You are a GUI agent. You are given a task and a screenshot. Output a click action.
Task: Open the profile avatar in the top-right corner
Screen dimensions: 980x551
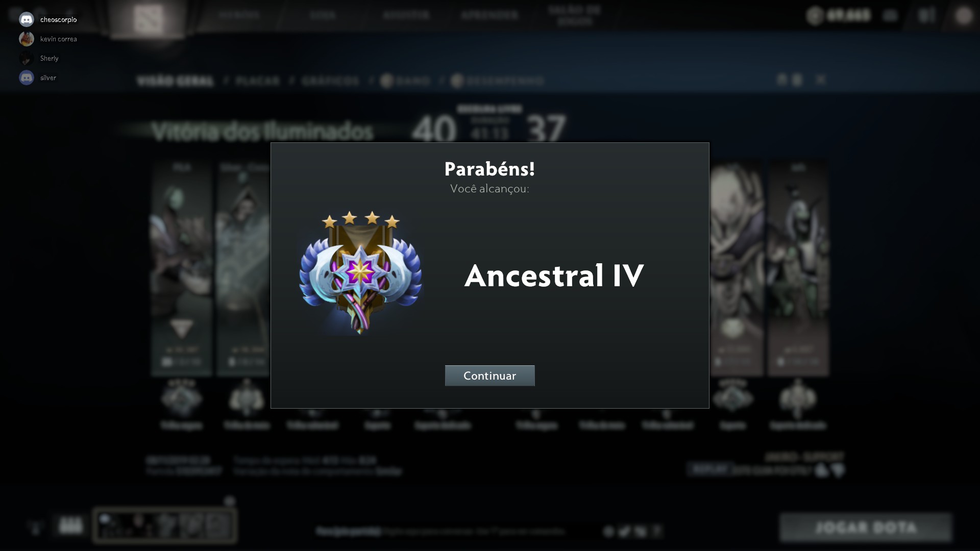click(964, 16)
